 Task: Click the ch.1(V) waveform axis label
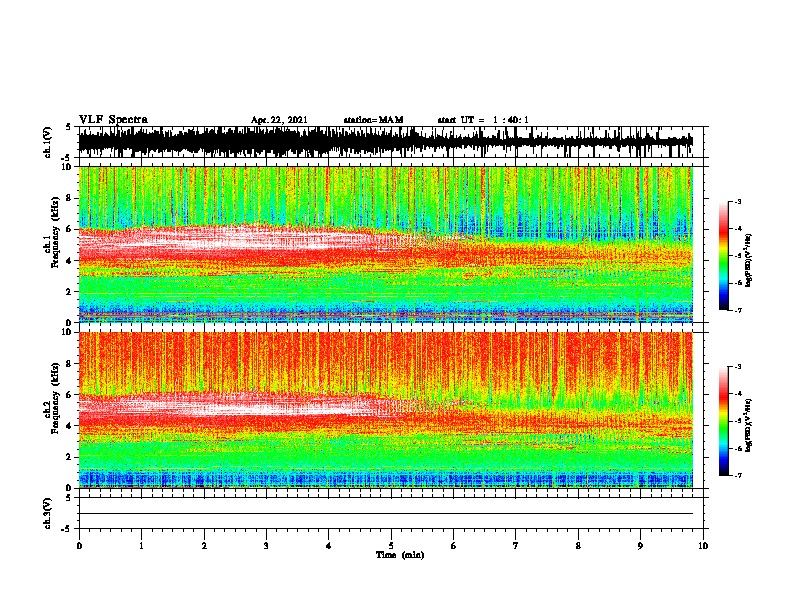47,142
